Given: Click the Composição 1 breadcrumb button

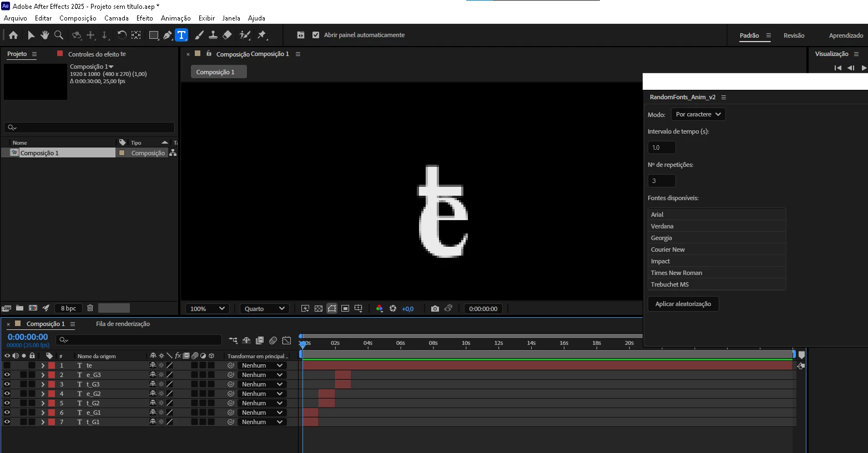Looking at the screenshot, I should [219, 72].
